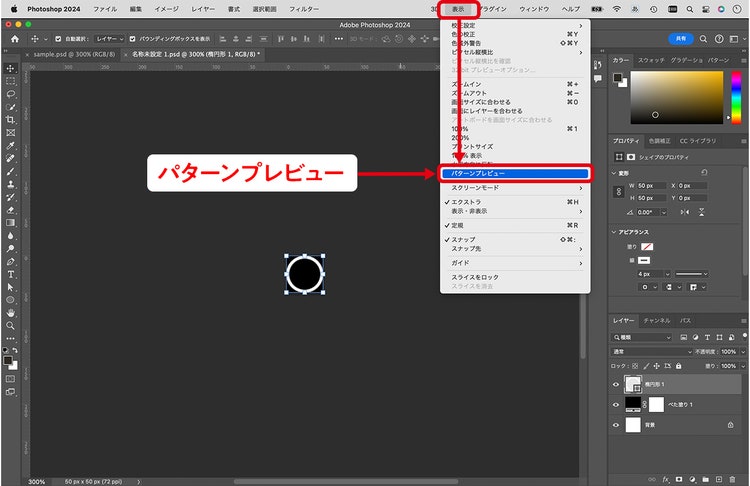Toggle 定規 rulers menu item

tap(515, 225)
